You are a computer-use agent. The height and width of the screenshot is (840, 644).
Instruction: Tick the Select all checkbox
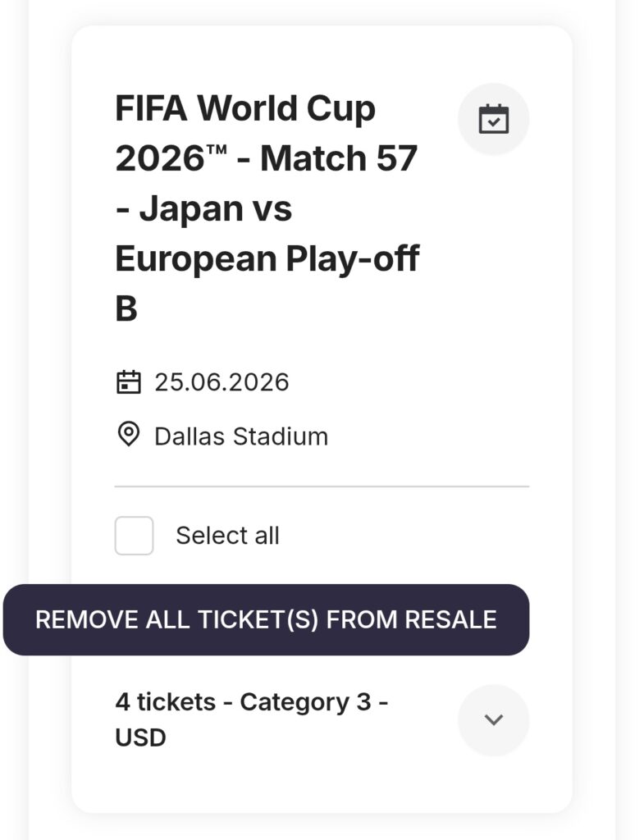click(x=134, y=536)
